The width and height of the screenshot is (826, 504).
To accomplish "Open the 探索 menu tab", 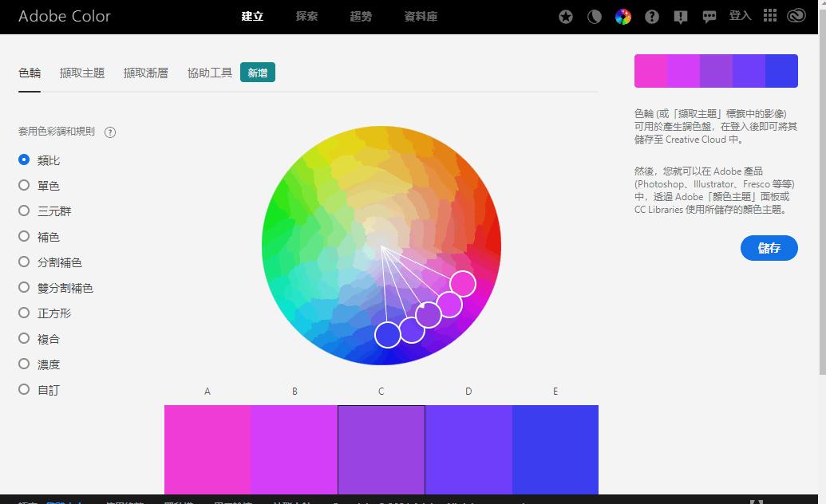I will (306, 16).
